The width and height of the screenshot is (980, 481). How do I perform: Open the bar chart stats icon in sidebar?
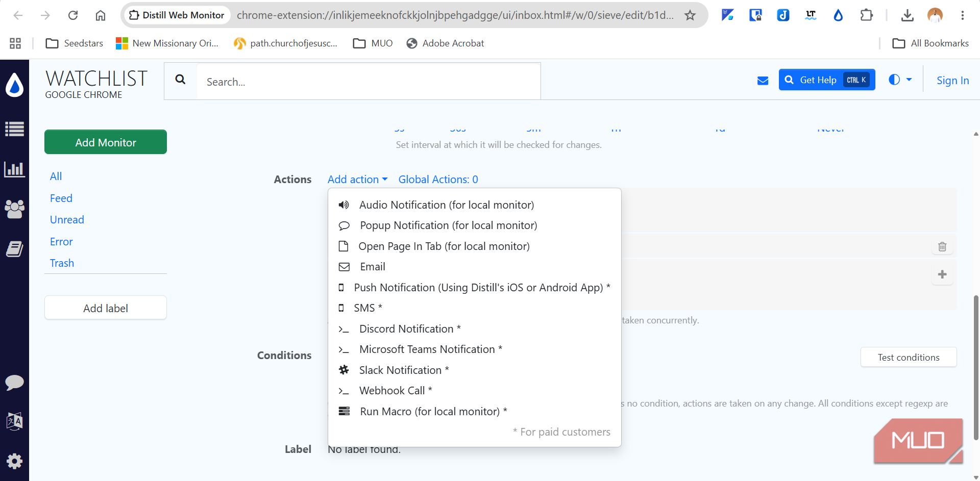14,169
